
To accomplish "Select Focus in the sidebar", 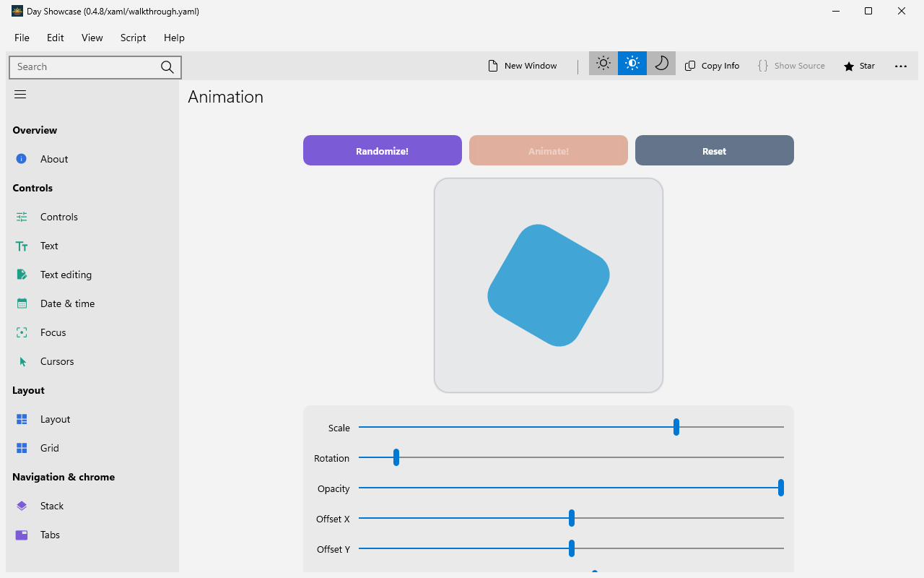I will 92,332.
